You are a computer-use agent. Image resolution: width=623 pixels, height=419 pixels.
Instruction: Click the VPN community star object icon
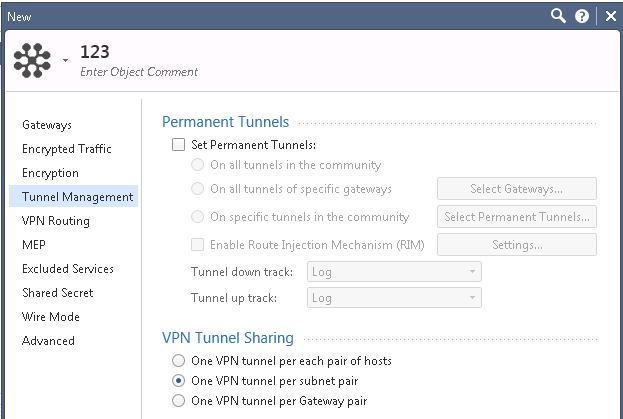pos(33,60)
